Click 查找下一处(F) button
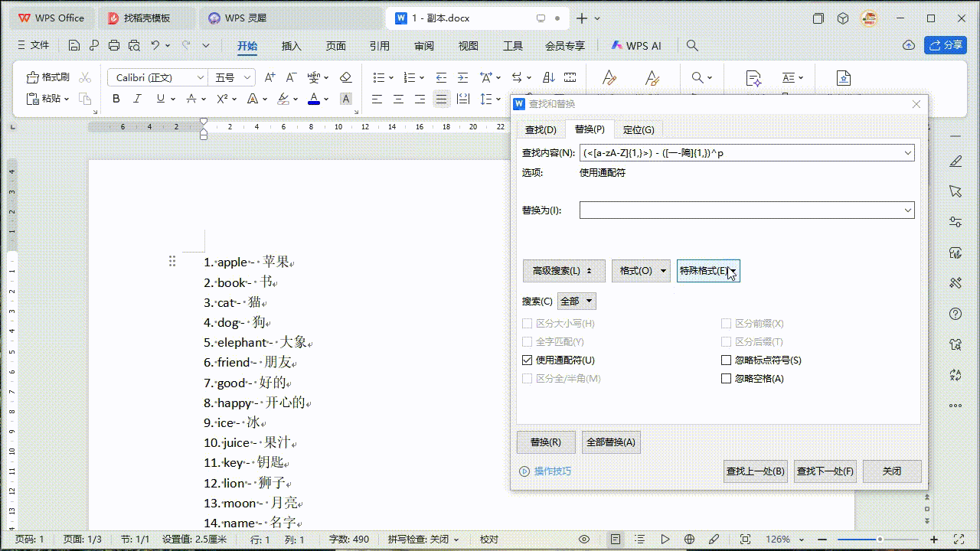 click(825, 471)
